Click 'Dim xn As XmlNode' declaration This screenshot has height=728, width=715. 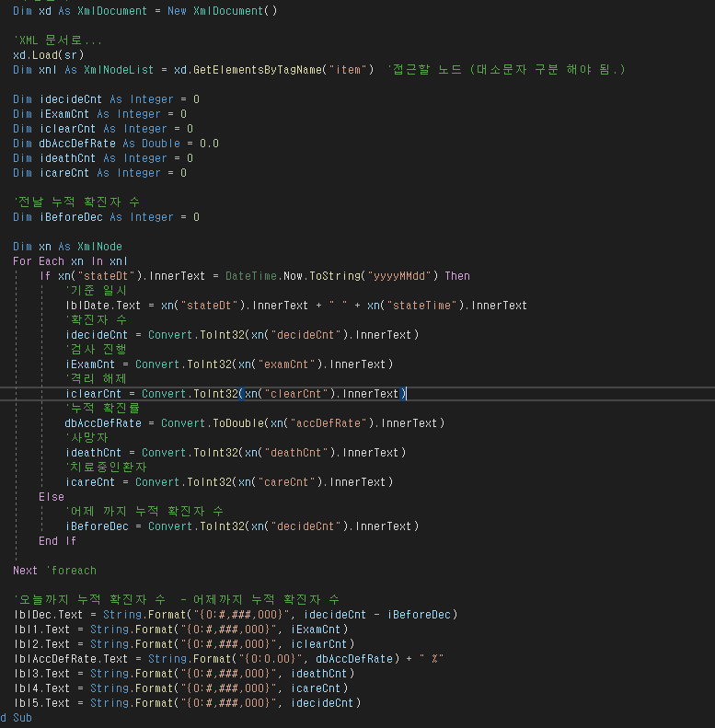point(68,247)
